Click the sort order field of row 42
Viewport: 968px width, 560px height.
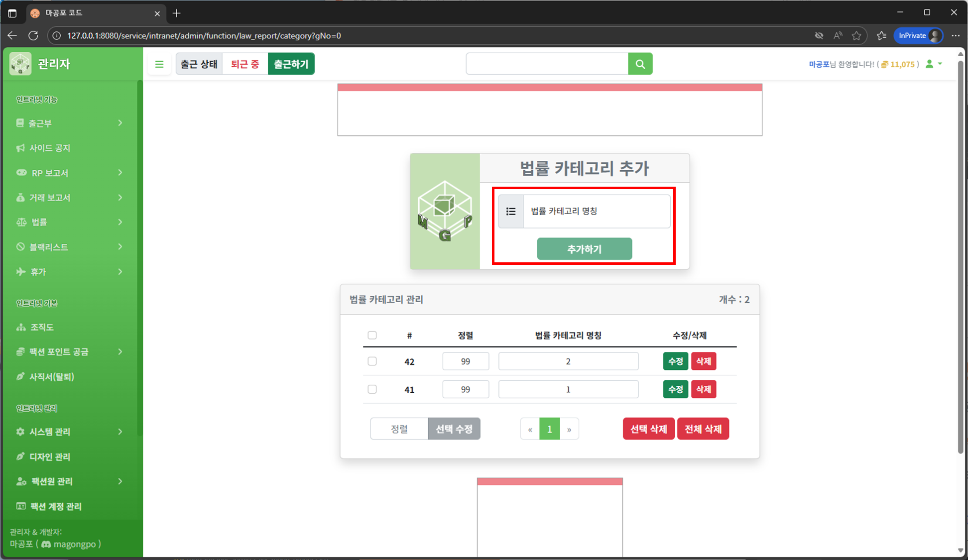[x=466, y=361]
